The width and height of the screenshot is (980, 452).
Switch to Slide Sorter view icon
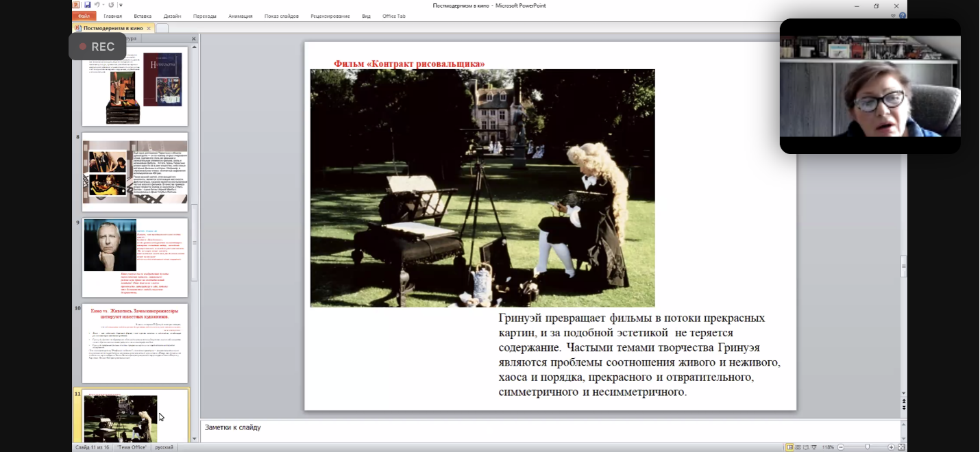[798, 447]
